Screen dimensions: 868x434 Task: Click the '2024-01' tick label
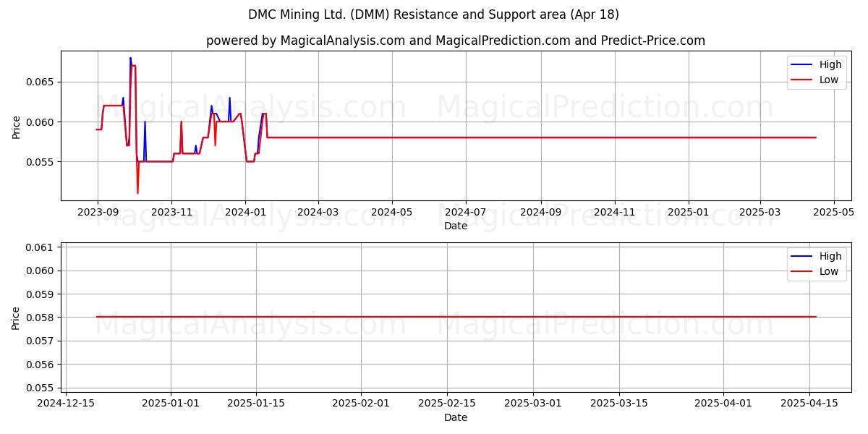(245, 212)
